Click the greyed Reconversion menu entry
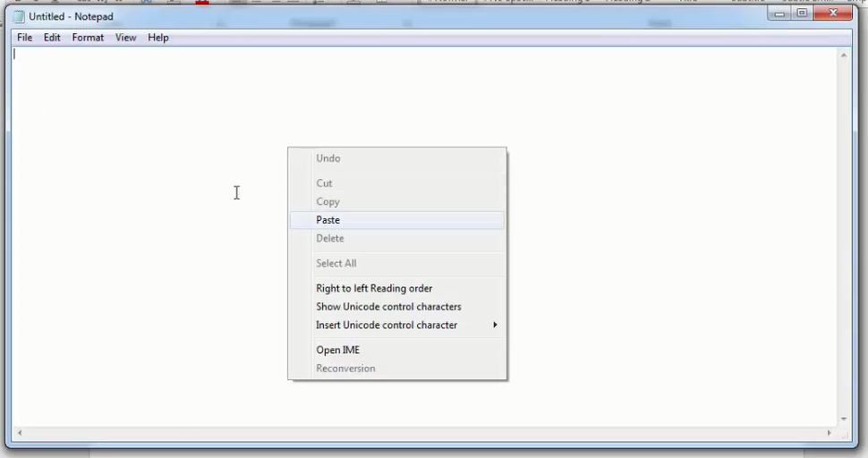The image size is (868, 458). pyautogui.click(x=397, y=369)
